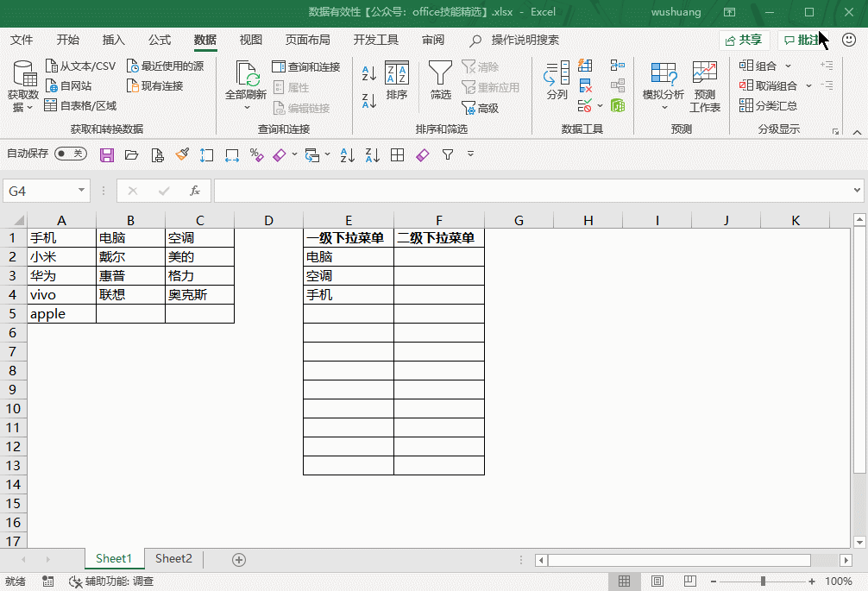Switch to the Sheet2 worksheet tab
The height and width of the screenshot is (591, 868).
pyautogui.click(x=173, y=558)
